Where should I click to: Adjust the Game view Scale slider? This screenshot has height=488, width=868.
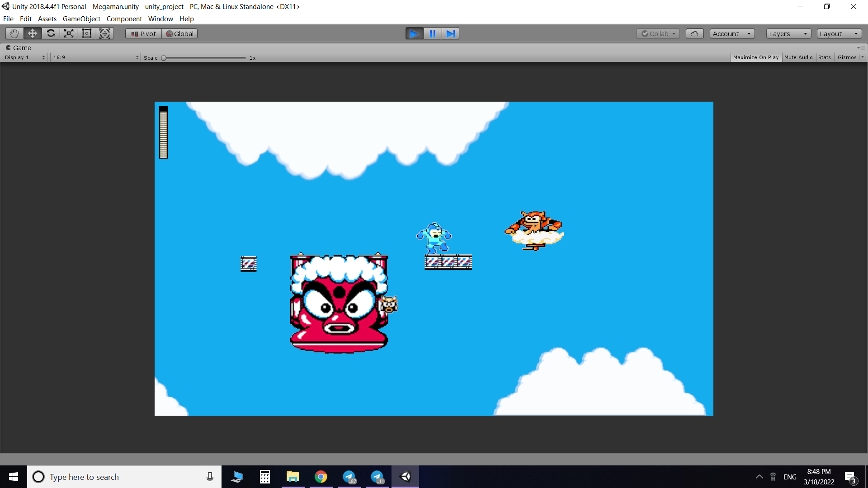coord(205,58)
